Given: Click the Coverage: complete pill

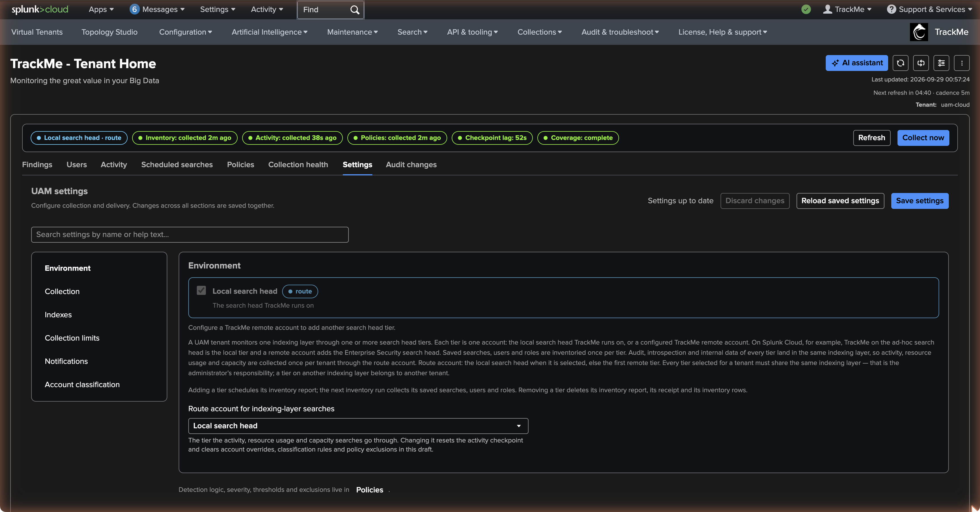Looking at the screenshot, I should [x=578, y=138].
